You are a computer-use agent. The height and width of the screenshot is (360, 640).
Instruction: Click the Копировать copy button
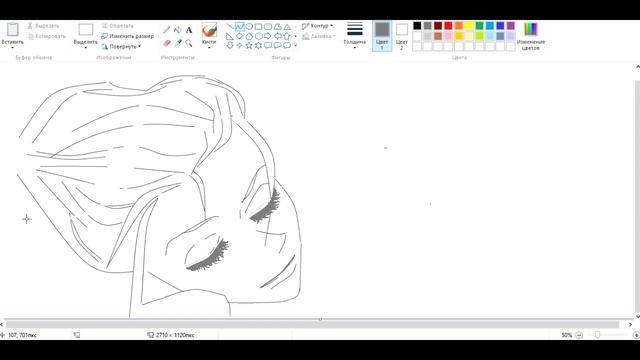47,36
